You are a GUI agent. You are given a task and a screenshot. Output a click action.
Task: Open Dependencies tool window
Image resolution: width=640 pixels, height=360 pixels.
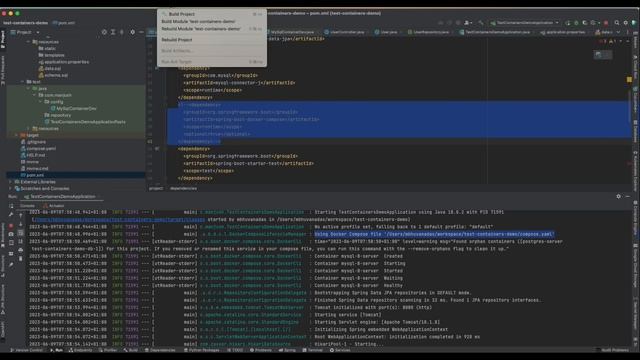pyautogui.click(x=160, y=350)
